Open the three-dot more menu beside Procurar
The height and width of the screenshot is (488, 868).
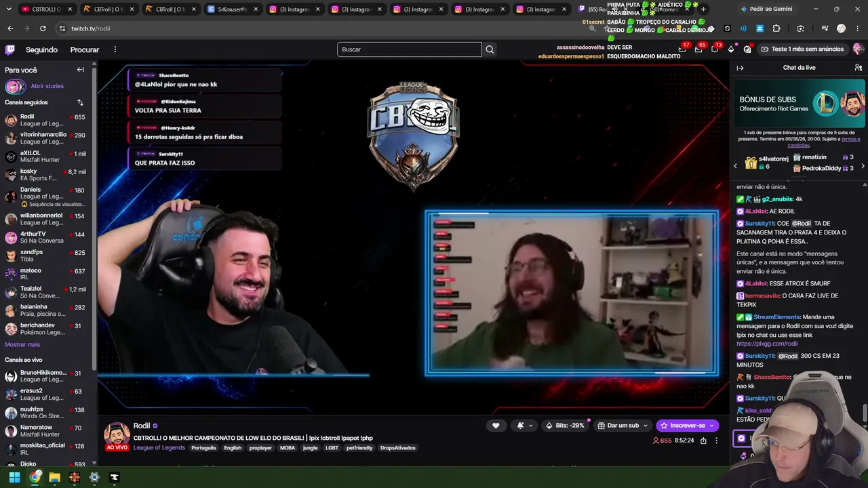(115, 49)
